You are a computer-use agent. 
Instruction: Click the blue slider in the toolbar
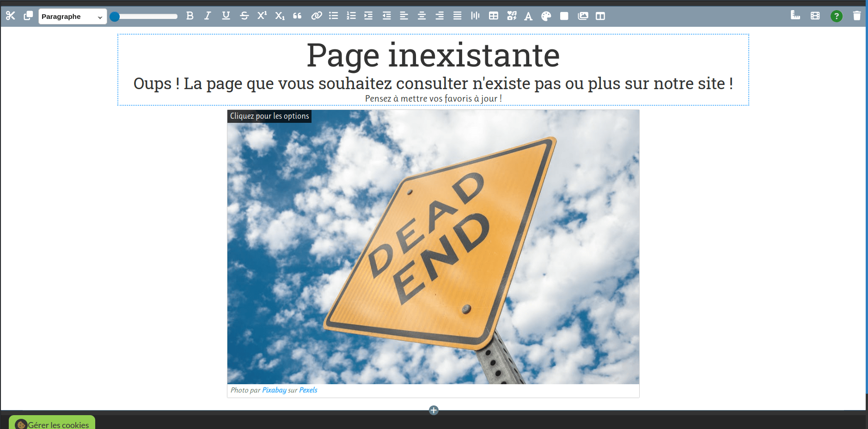tap(144, 17)
